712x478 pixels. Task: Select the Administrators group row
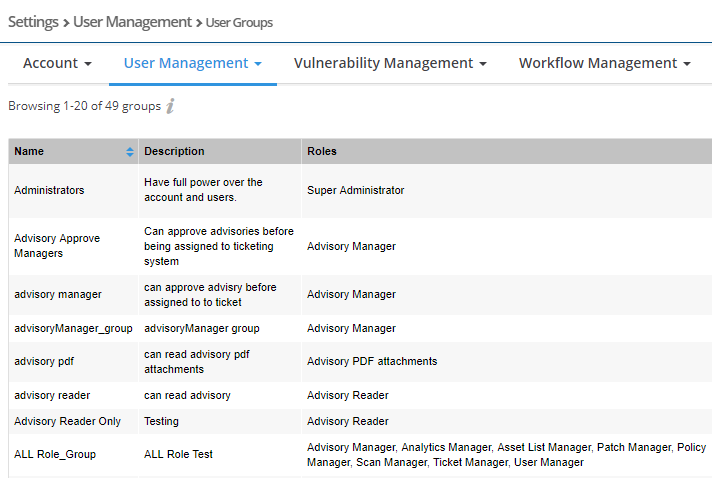pos(49,190)
